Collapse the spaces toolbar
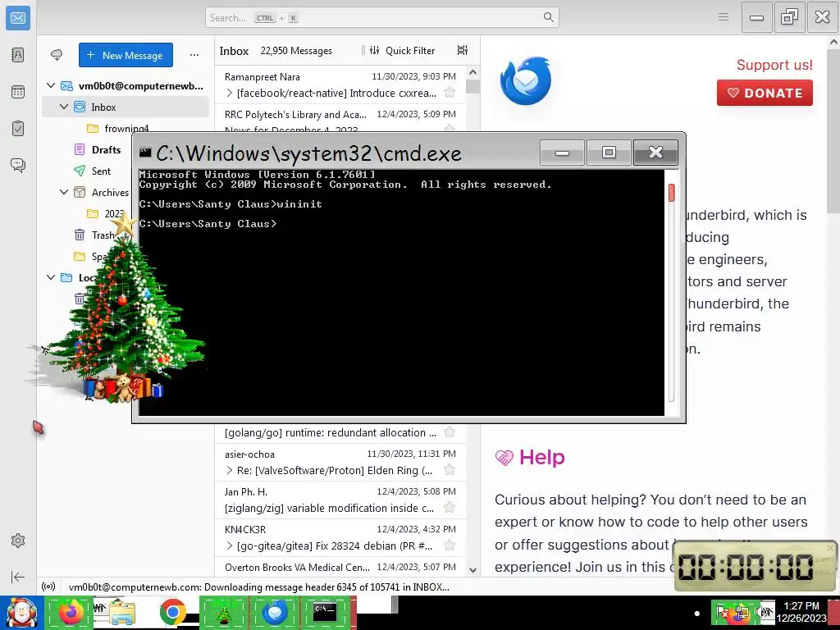840x630 pixels. point(18,577)
